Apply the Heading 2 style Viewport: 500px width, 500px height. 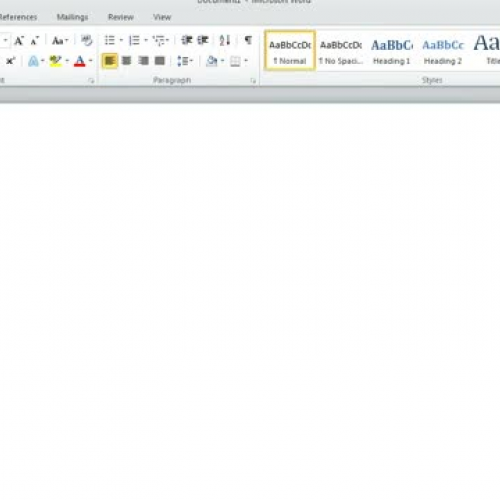coord(443,51)
